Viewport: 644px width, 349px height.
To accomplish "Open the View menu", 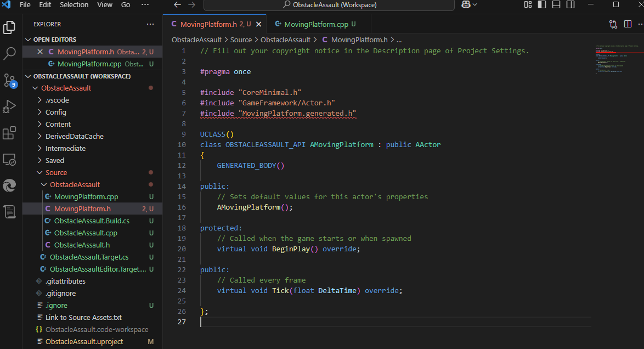I will pyautogui.click(x=105, y=5).
